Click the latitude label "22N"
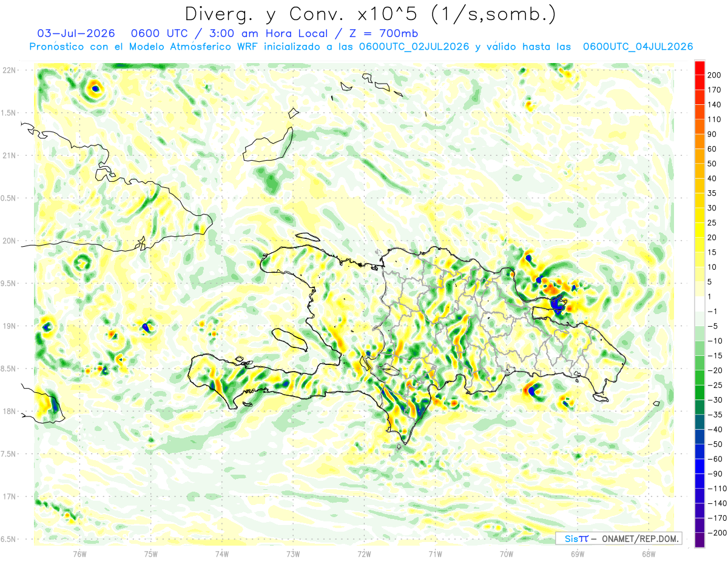Viewport: 728px width, 562px height. [x=9, y=70]
